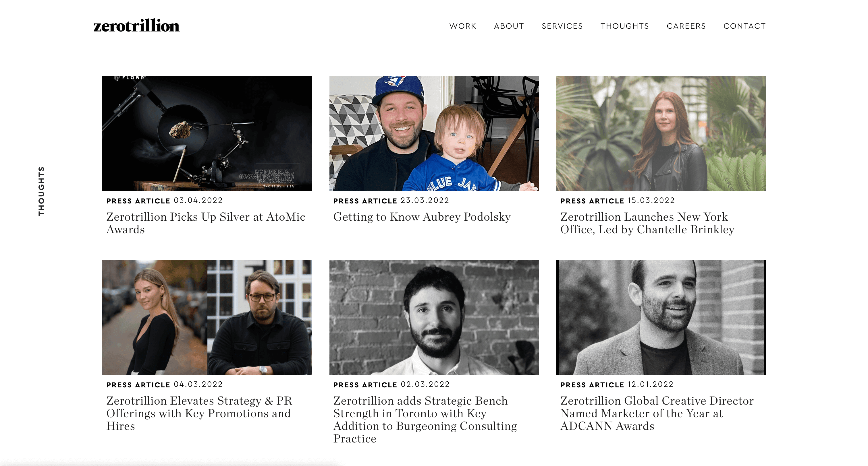Read the Strategy & PR Offerings article
The height and width of the screenshot is (466, 868).
tap(199, 413)
